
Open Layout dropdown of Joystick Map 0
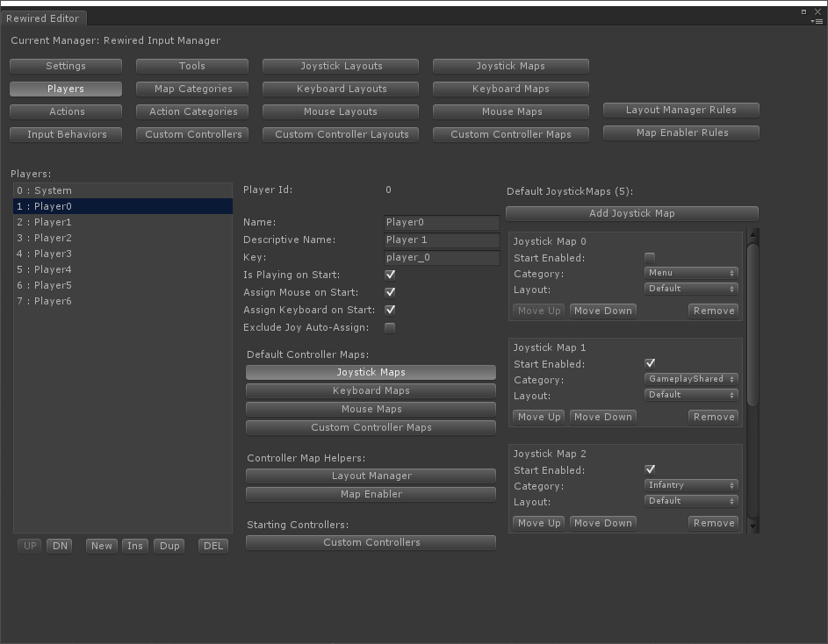(691, 289)
